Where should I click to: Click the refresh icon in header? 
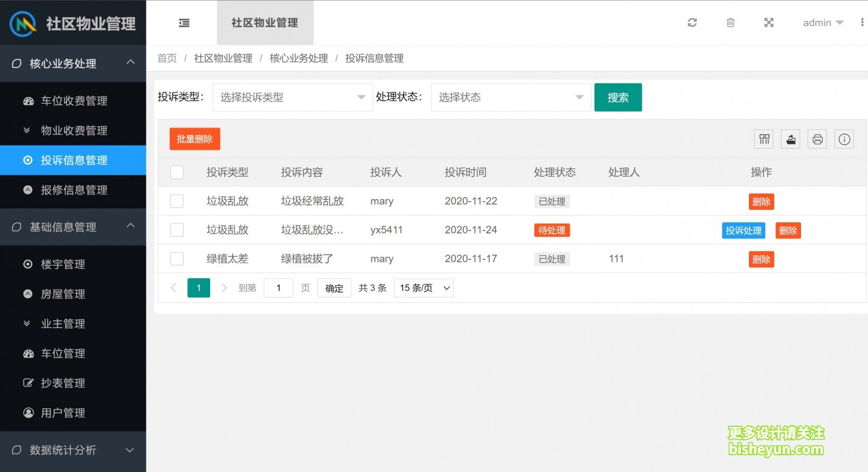click(x=692, y=23)
